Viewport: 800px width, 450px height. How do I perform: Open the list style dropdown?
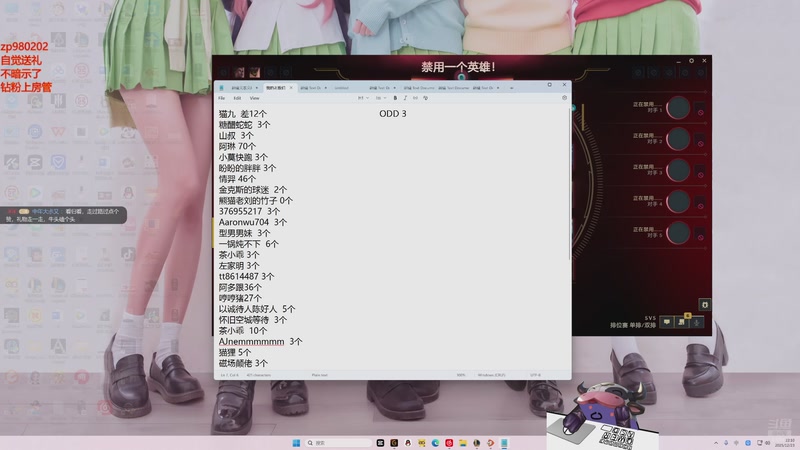click(381, 98)
